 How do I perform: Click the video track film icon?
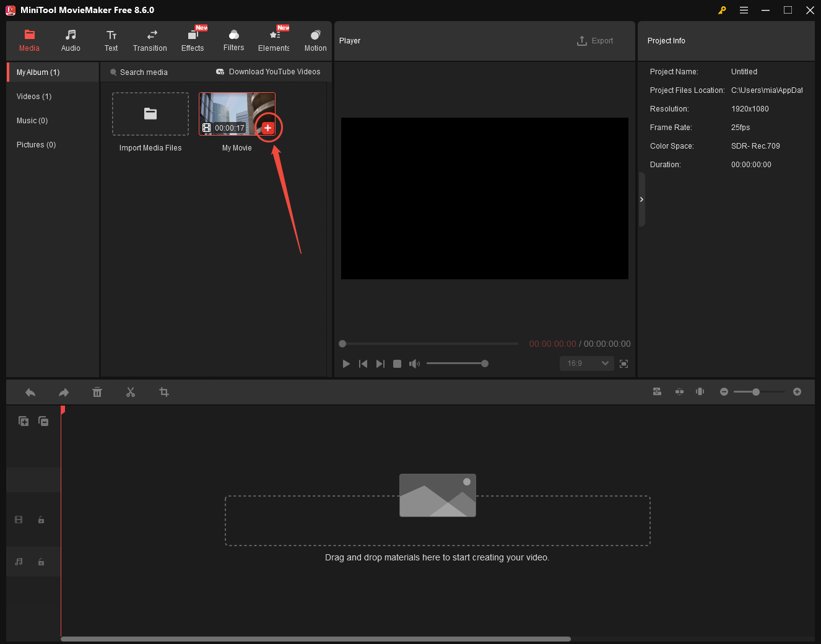(x=19, y=520)
